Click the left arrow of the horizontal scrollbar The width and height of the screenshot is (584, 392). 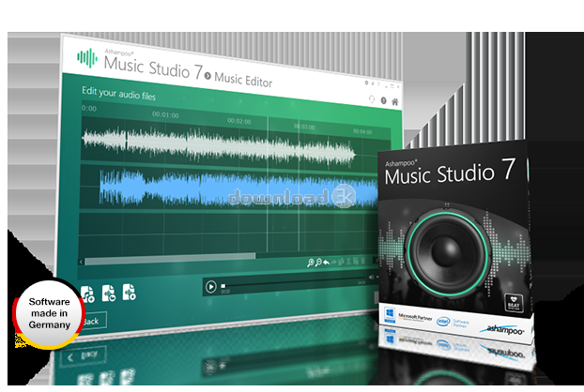pyautogui.click(x=81, y=262)
